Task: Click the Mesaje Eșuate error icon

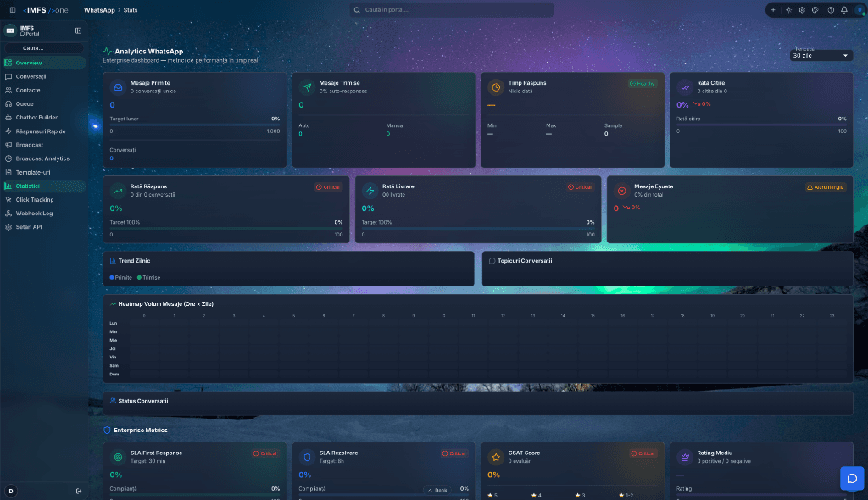Action: point(621,191)
